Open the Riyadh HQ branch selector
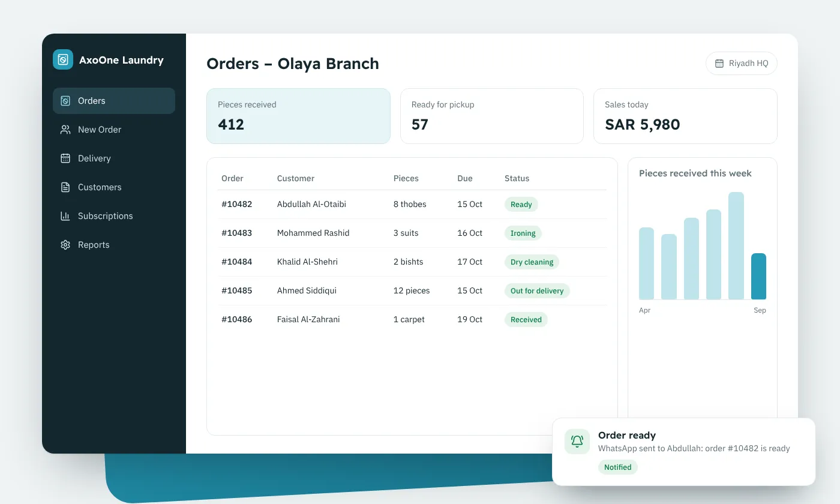840x504 pixels. 742,64
